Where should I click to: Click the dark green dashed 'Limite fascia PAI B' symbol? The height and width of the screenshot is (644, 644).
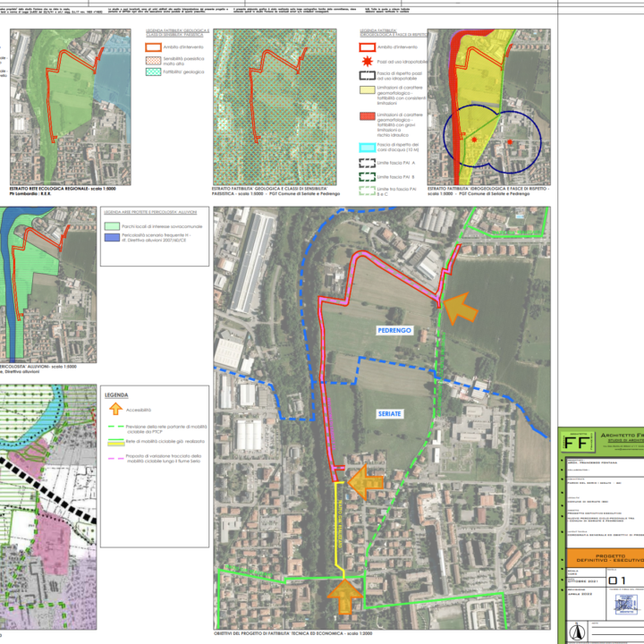point(368,177)
